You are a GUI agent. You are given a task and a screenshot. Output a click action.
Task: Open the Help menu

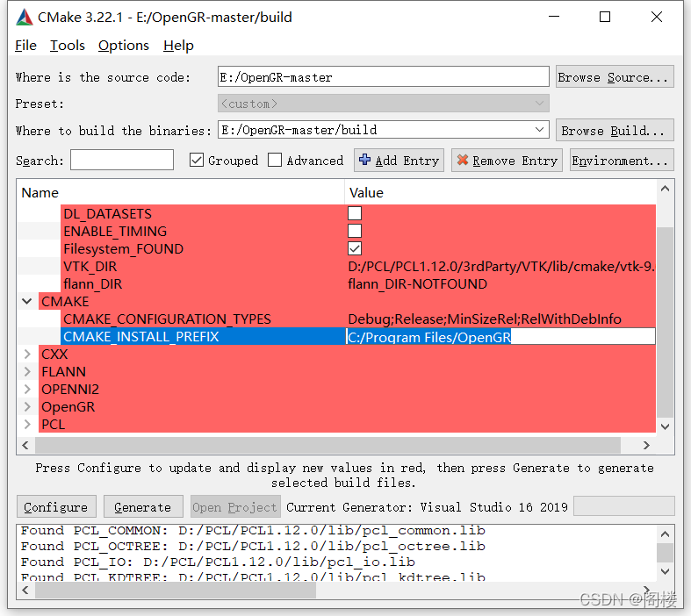pyautogui.click(x=178, y=46)
